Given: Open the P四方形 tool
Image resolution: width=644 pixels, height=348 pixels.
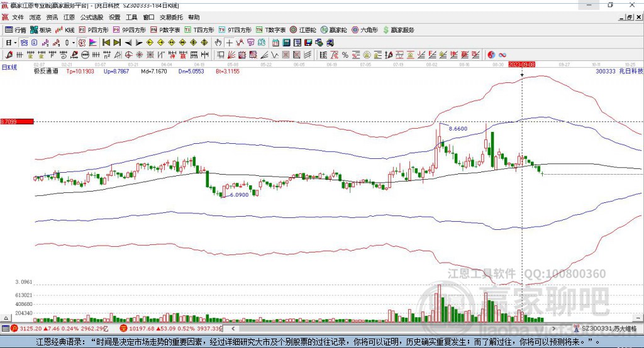Looking at the screenshot, I should 94,30.
